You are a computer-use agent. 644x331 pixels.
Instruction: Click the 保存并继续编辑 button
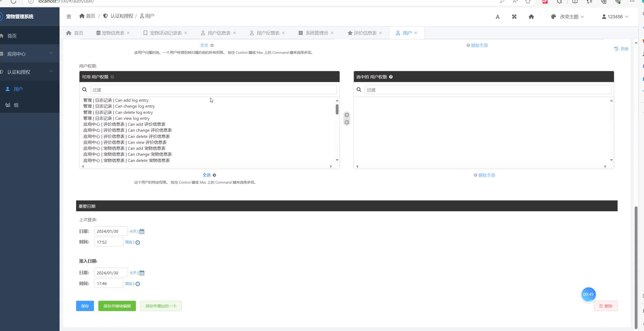click(117, 306)
